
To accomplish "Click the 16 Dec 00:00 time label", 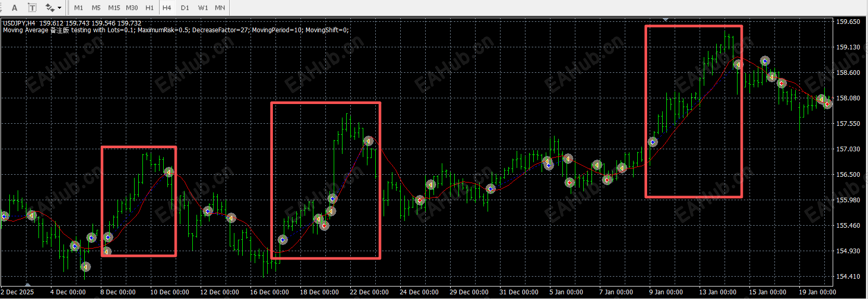I will click(269, 292).
